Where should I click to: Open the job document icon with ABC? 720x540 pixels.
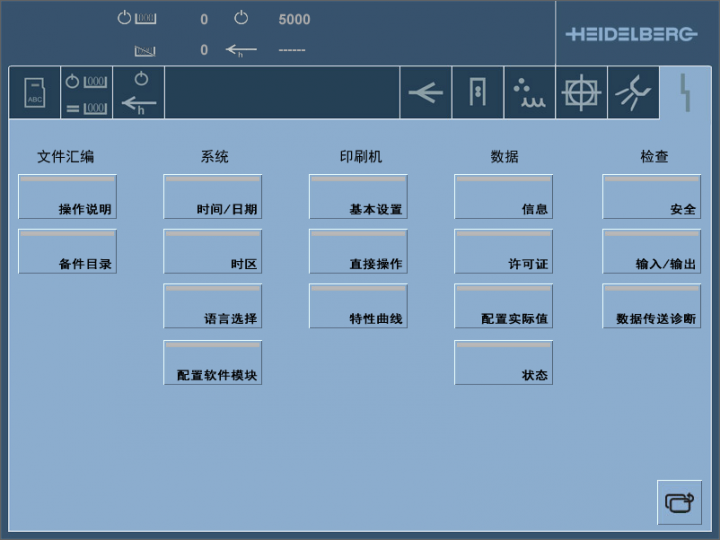pyautogui.click(x=35, y=92)
